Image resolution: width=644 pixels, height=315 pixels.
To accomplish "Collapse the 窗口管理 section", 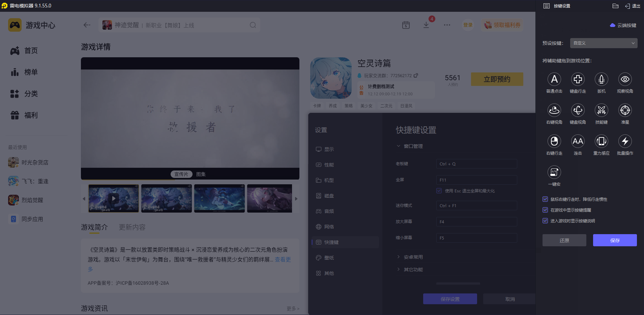I will [x=399, y=146].
